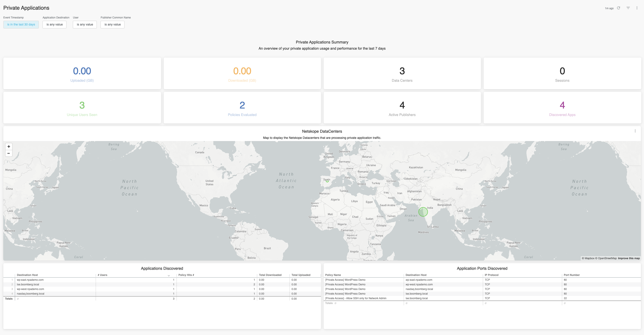Screen dimensions: 644x335
Task: Expand the Application Destination filter
Action: coord(54,24)
